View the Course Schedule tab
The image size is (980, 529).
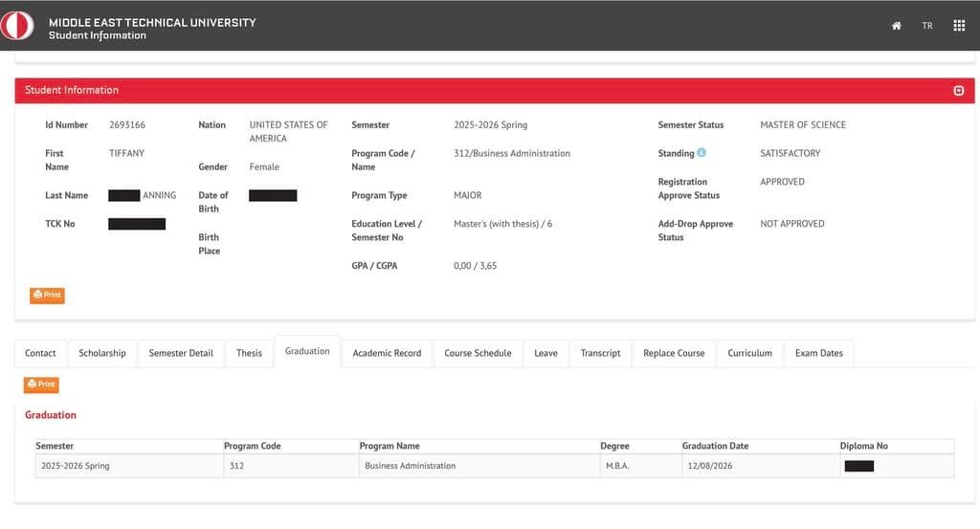478,354
